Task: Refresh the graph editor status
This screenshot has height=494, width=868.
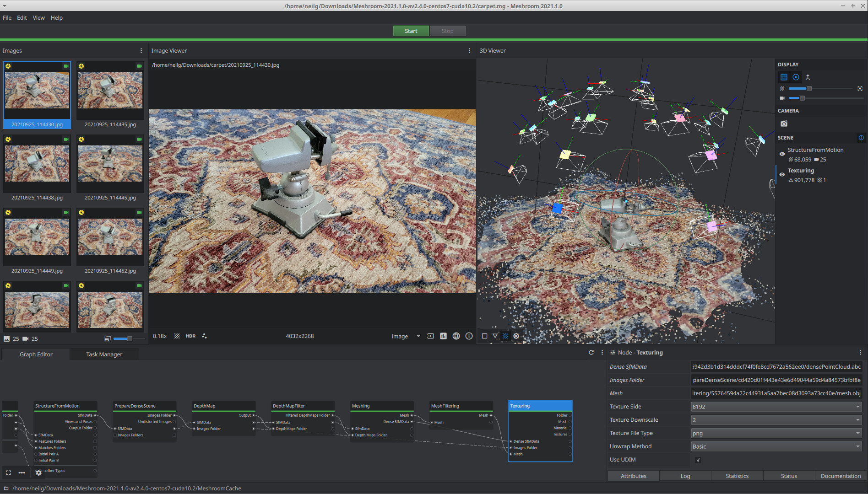Action: tap(591, 353)
